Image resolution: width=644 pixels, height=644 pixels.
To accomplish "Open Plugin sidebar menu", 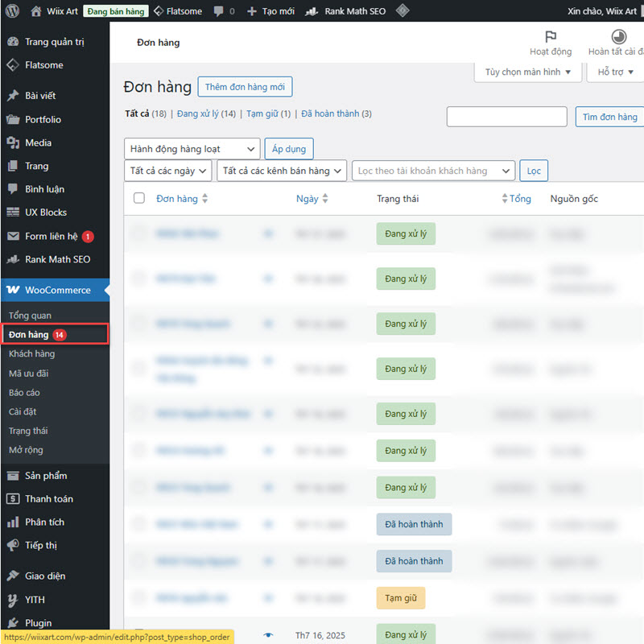I will [x=55, y=623].
